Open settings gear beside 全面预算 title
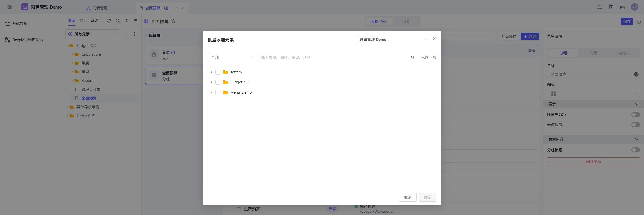The height and width of the screenshot is (215, 644). 173,21
